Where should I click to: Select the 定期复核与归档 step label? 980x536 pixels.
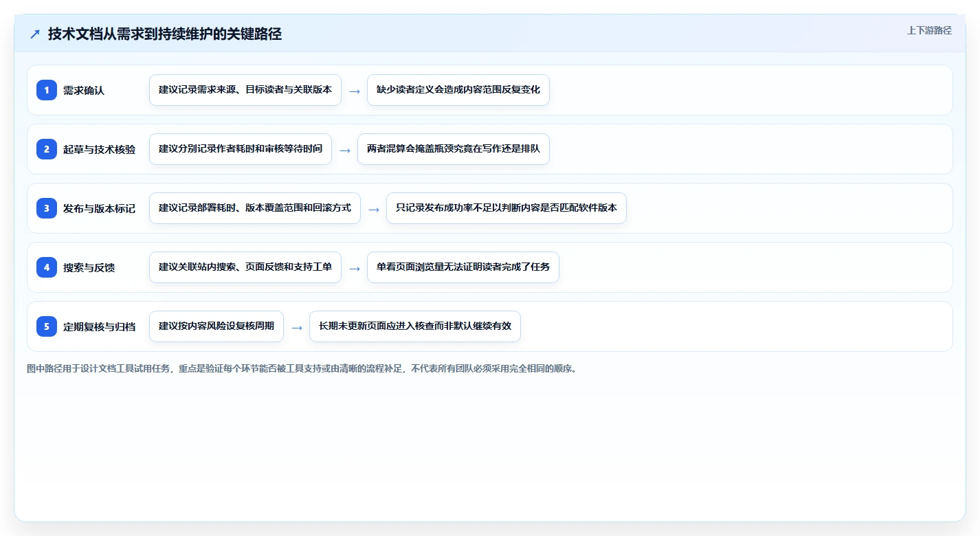pos(99,326)
